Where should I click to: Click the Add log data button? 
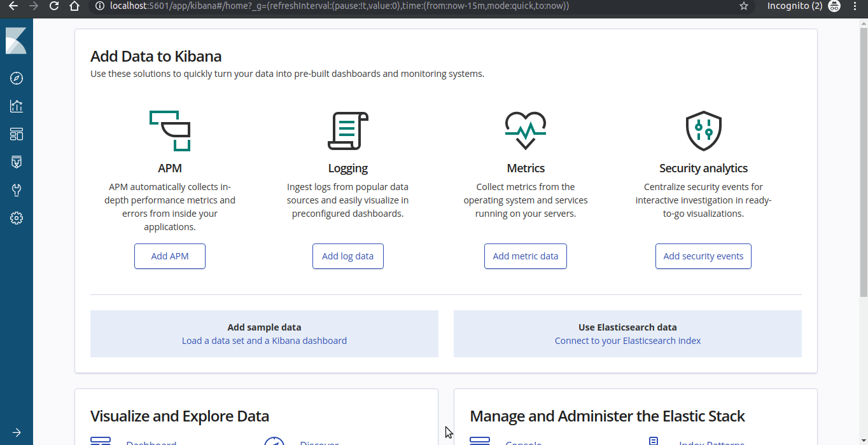(347, 256)
